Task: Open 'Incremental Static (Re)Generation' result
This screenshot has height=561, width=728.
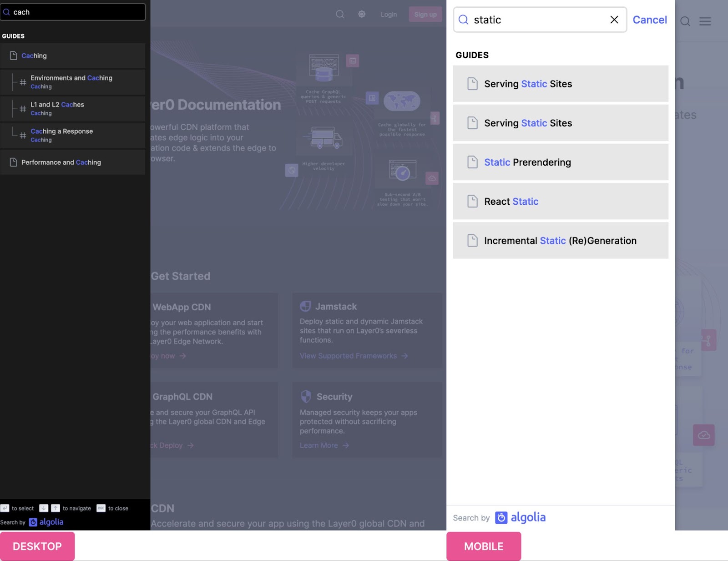Action: coord(561,240)
